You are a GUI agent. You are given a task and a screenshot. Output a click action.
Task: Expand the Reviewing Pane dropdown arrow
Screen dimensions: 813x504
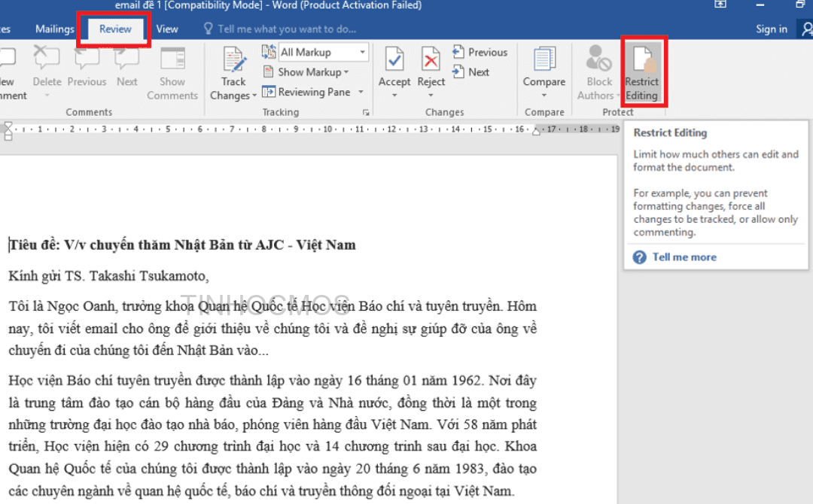[361, 92]
